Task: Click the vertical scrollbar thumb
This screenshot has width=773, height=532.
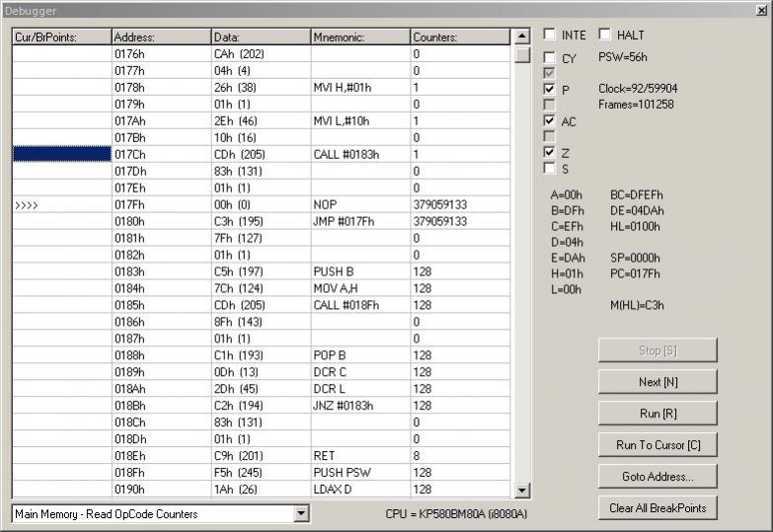Action: coord(522,54)
